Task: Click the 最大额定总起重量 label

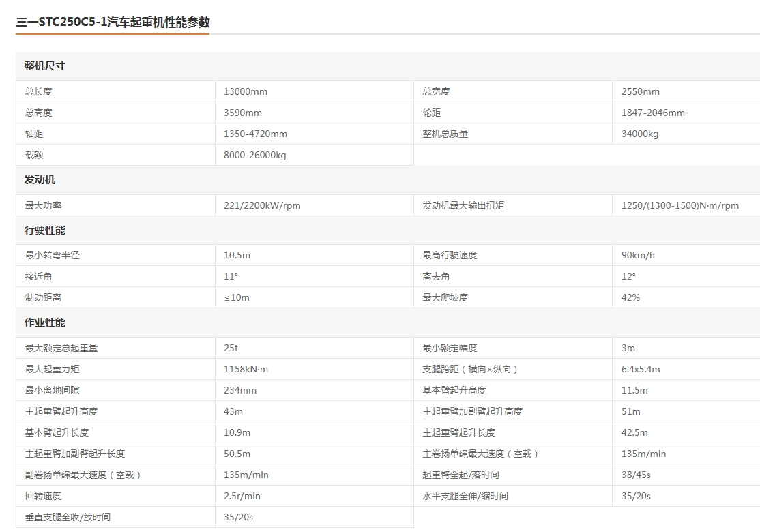Action: (x=61, y=348)
